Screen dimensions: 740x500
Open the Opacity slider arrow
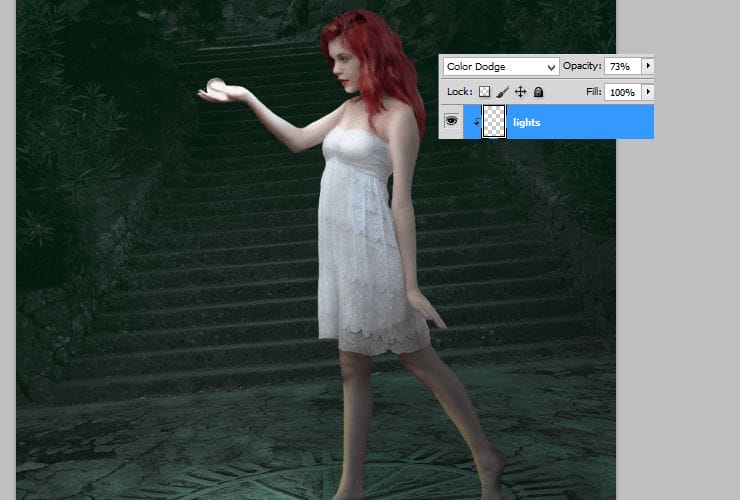pos(648,66)
